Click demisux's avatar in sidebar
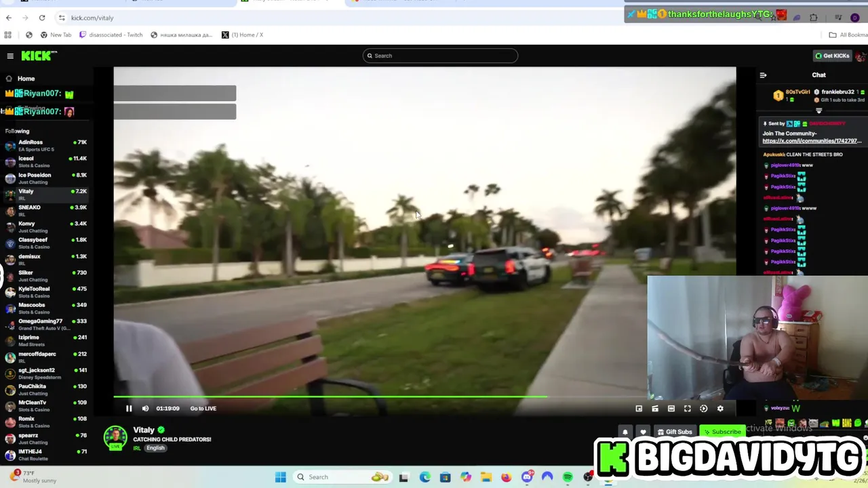 [x=10, y=259]
